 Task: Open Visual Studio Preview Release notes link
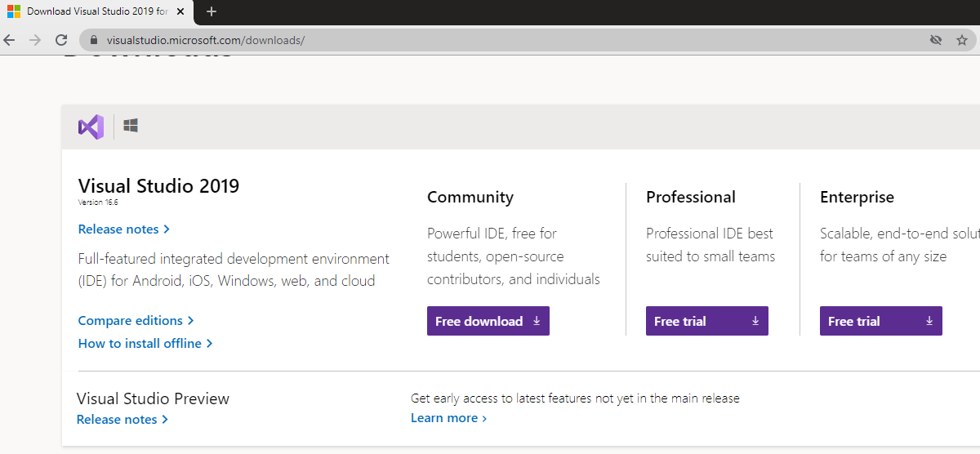tap(122, 420)
